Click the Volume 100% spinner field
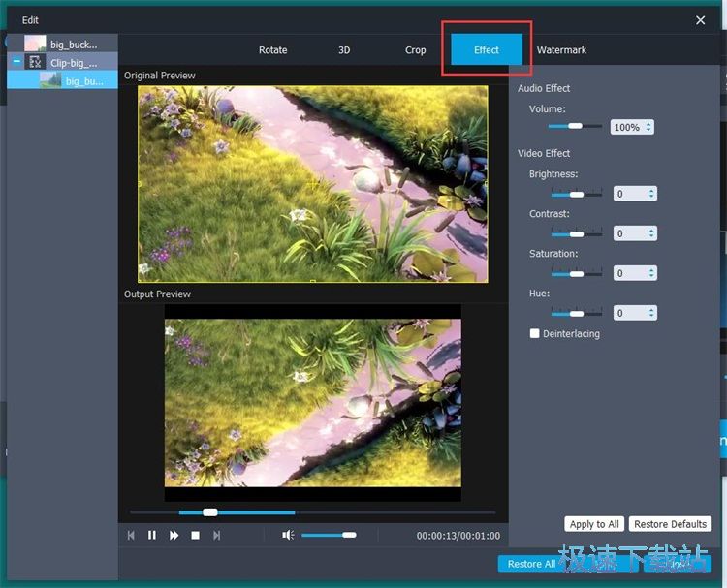The width and height of the screenshot is (727, 588). 632,127
